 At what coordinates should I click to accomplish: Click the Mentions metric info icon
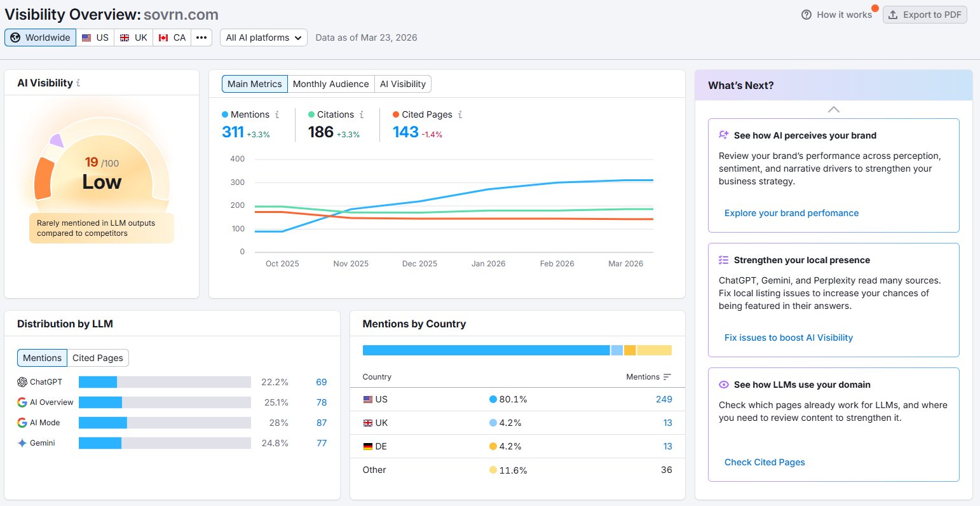click(x=277, y=114)
